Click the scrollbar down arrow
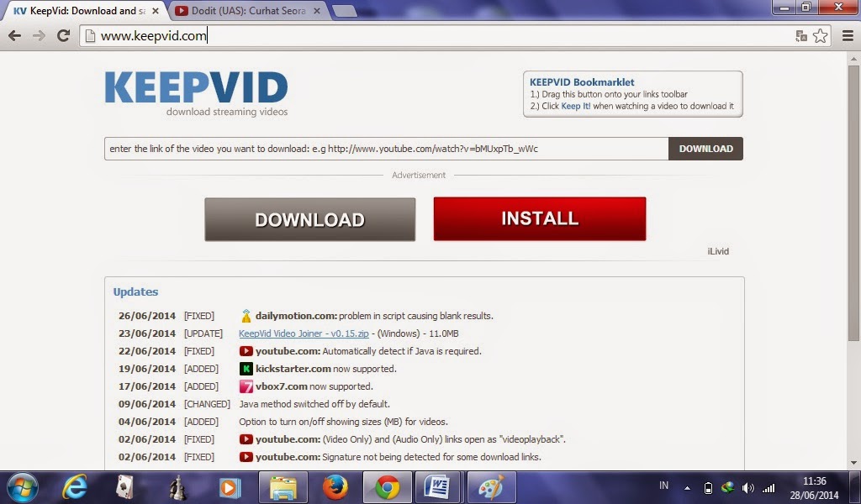Screen dimensions: 861x504 (854, 463)
